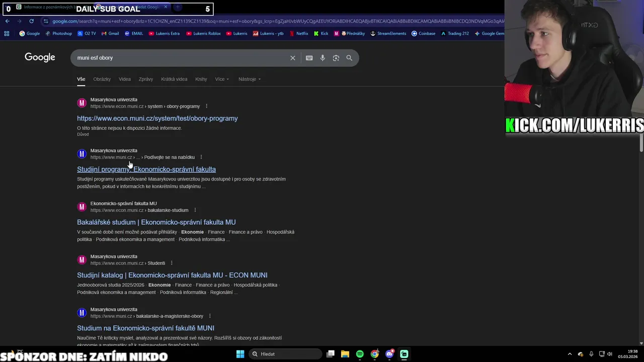The height and width of the screenshot is (362, 644).
Task: Reload the current page
Action: click(31, 21)
